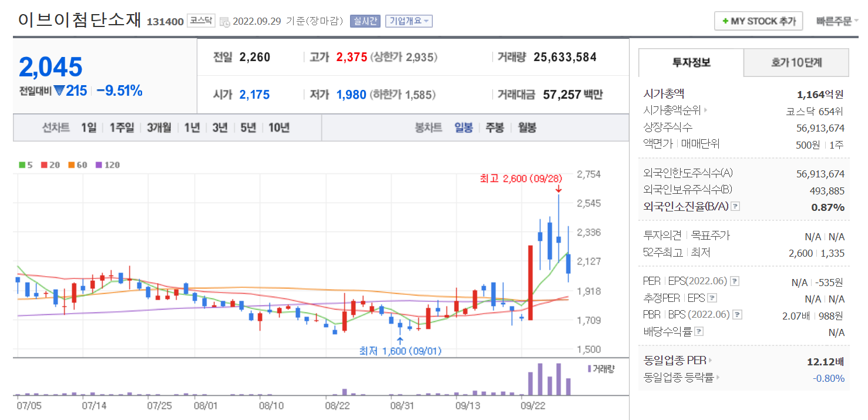Viewport: 868px width, 420px height.
Task: Click the 코스닥 market label
Action: tap(201, 21)
